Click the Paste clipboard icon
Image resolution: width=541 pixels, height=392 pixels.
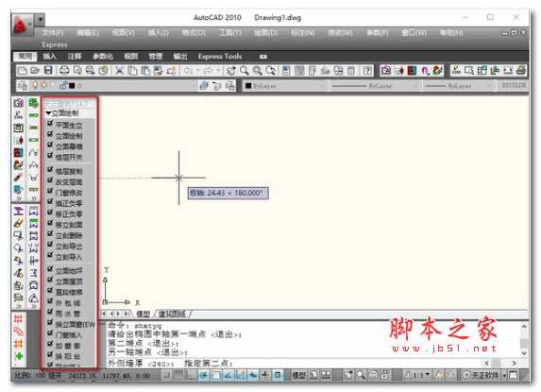tap(145, 71)
